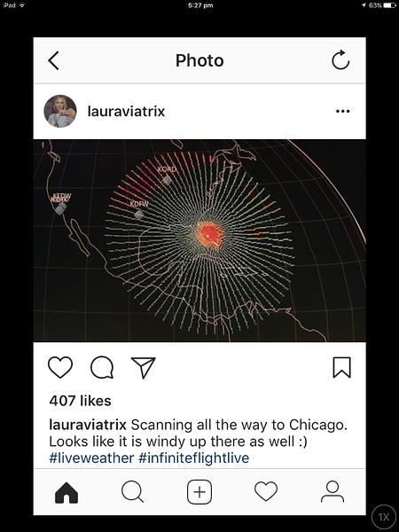Viewport: 399px width, 532px height.
Task: Open comments with the speech bubble icon
Action: pyautogui.click(x=102, y=367)
